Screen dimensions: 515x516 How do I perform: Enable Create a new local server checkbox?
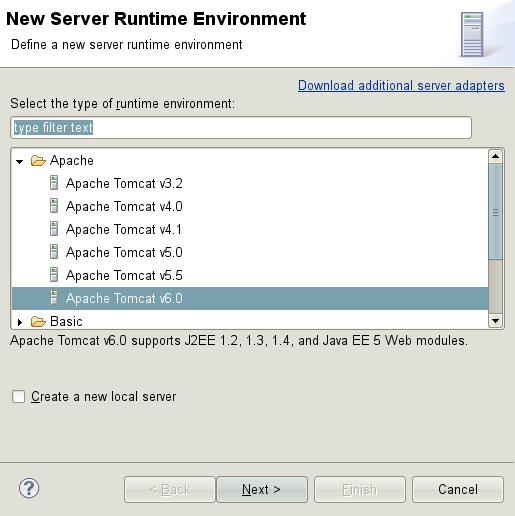point(18,397)
